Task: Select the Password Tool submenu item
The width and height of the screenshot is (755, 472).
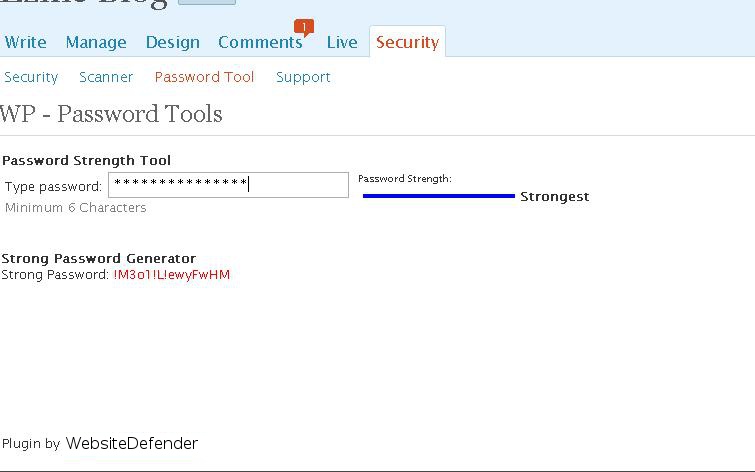Action: 204,77
